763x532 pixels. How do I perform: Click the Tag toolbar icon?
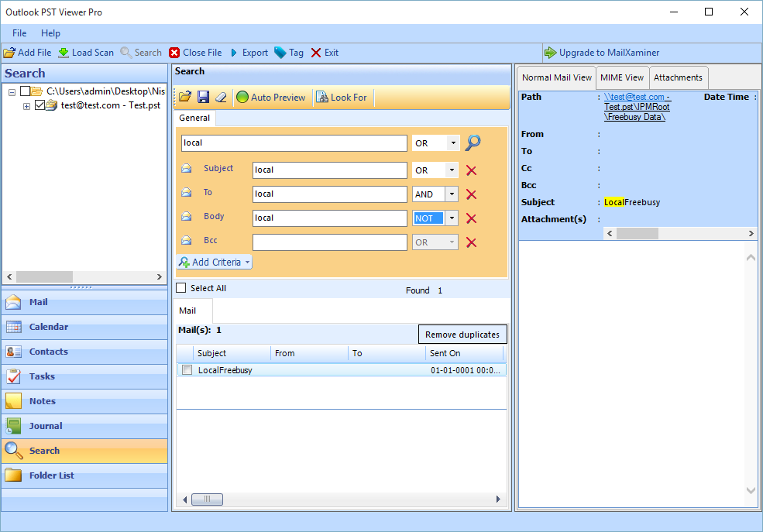tap(280, 53)
